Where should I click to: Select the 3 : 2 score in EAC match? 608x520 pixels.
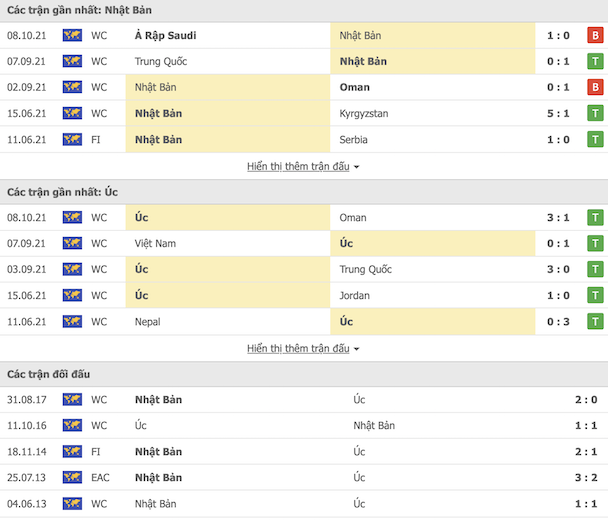(586, 477)
